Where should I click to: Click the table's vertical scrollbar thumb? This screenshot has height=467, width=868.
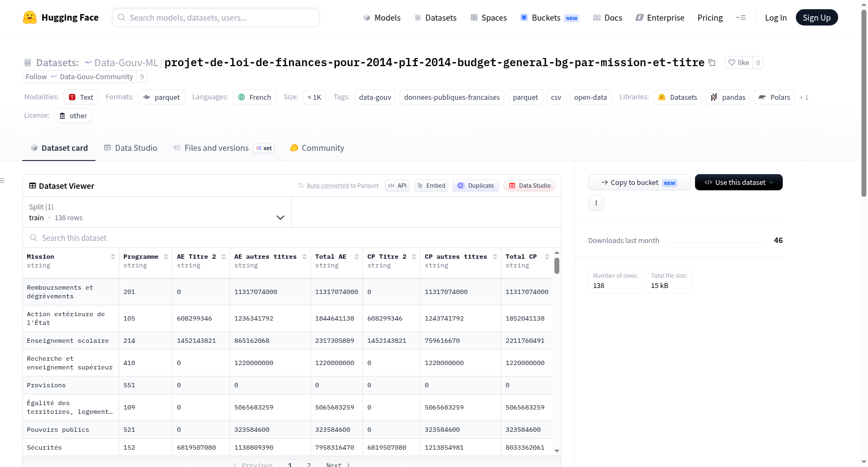click(x=557, y=266)
